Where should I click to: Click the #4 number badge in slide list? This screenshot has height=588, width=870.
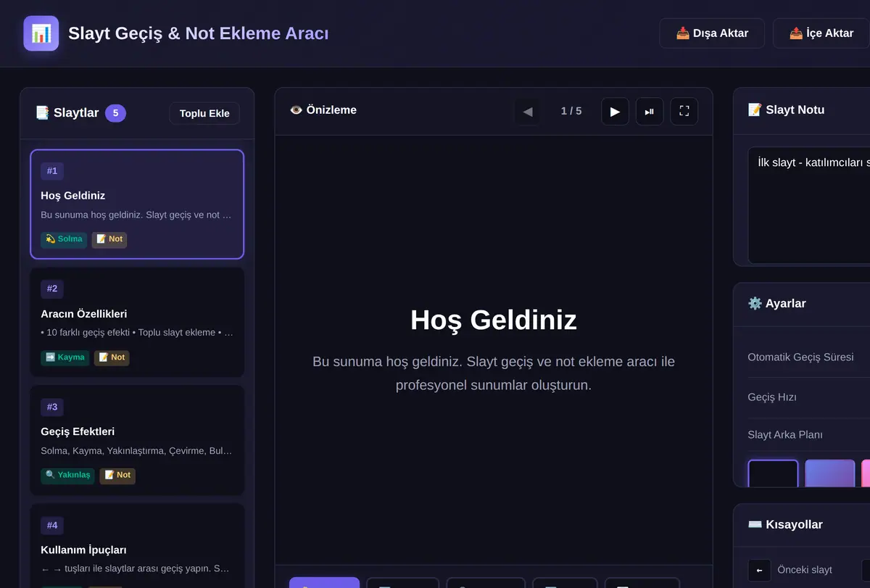point(52,525)
